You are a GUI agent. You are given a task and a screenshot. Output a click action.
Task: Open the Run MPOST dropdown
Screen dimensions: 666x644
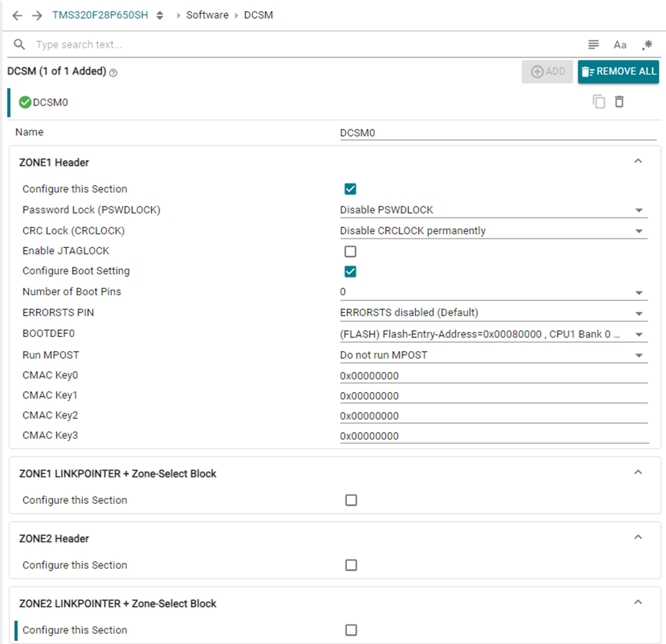tap(493, 355)
